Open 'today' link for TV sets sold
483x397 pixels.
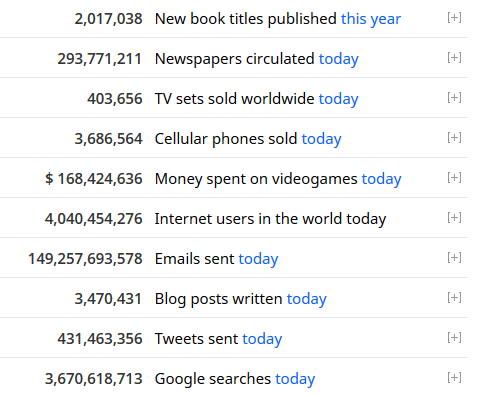tap(339, 99)
